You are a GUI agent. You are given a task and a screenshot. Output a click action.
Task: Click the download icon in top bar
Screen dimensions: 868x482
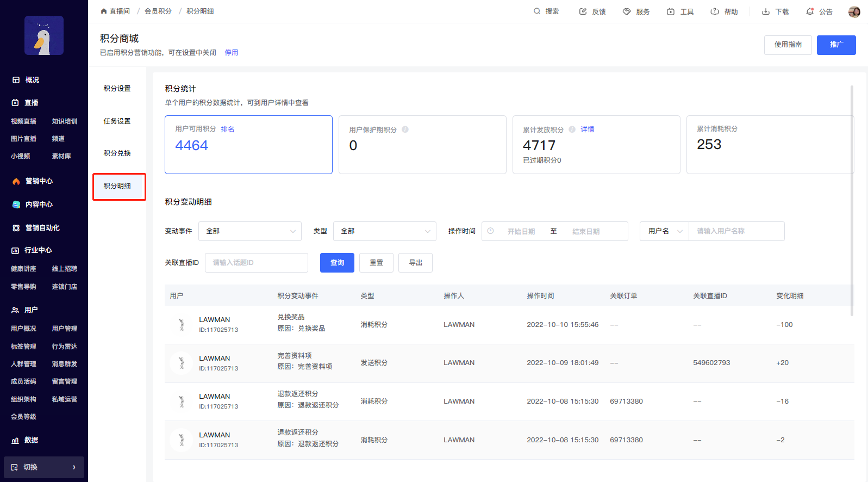click(766, 11)
